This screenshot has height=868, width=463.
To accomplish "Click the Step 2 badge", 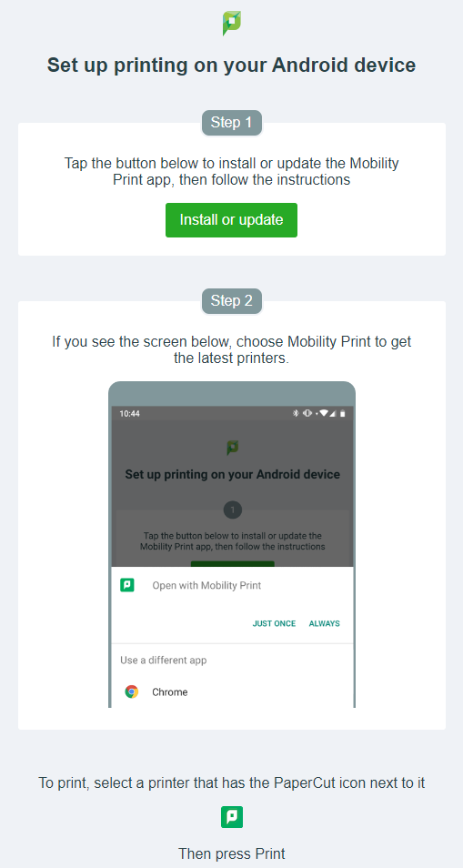I will (x=231, y=300).
